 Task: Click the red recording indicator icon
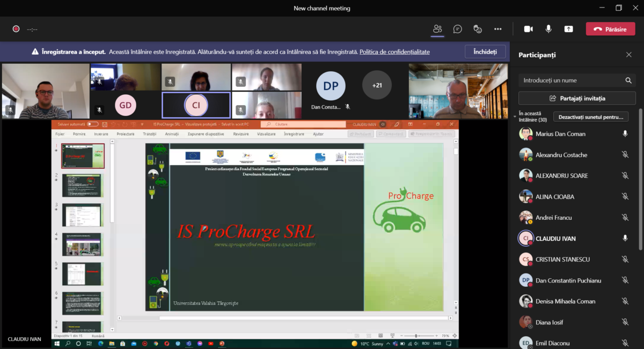16,29
